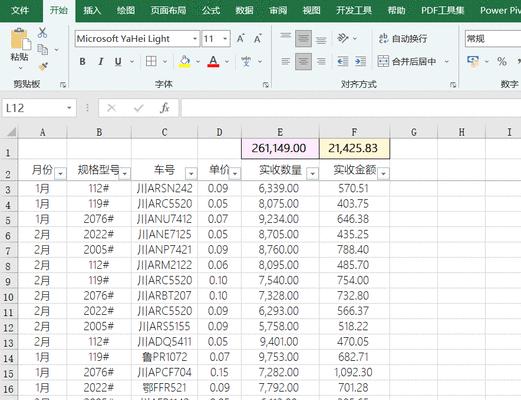Decrease indent
Image resolution: width=521 pixels, height=400 pixels.
[x=343, y=61]
